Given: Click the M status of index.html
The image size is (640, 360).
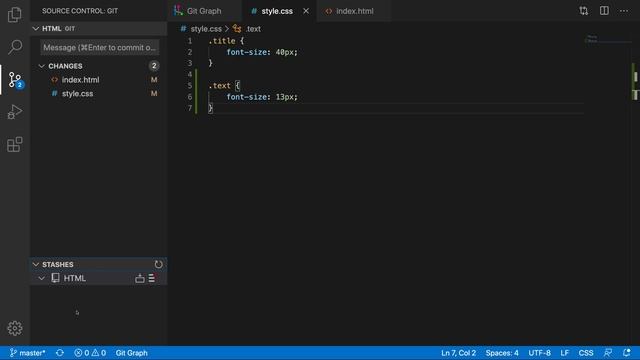Looking at the screenshot, I should click(154, 80).
